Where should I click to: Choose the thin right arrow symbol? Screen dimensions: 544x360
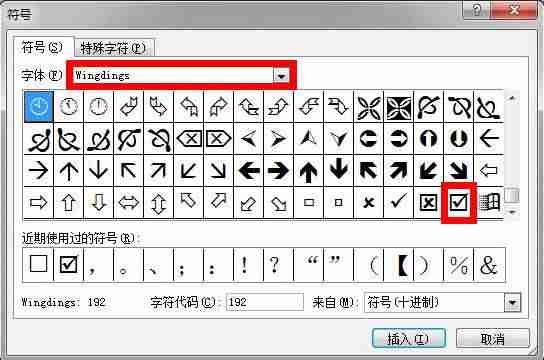pos(38,170)
